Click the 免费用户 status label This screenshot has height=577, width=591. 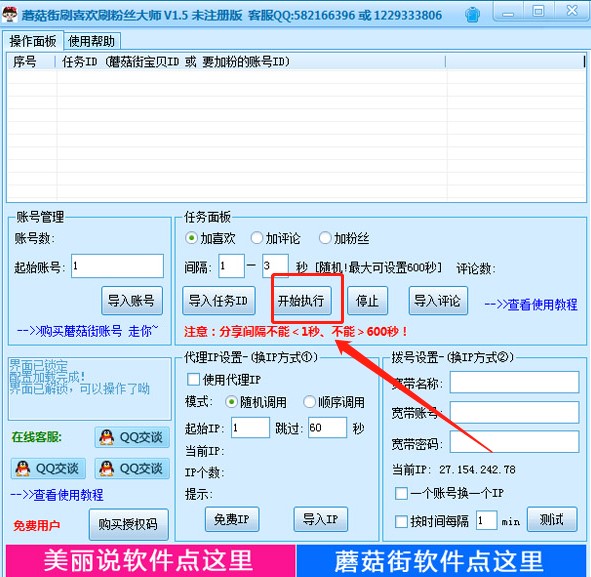tap(37, 525)
